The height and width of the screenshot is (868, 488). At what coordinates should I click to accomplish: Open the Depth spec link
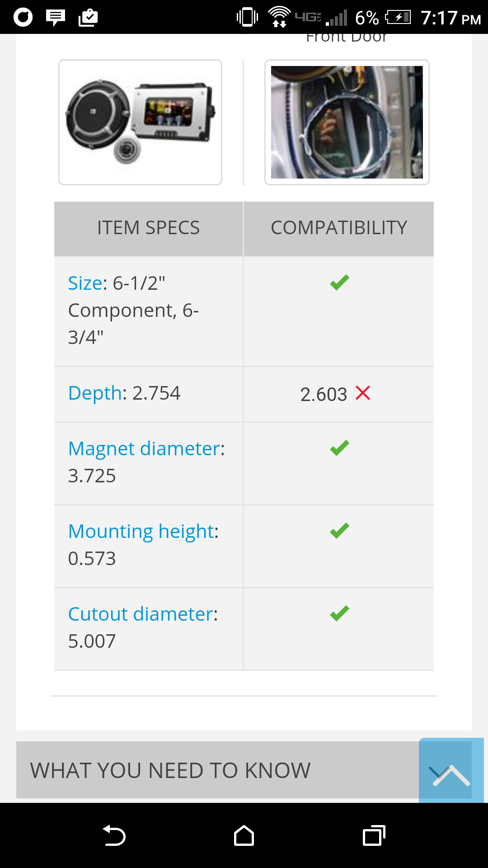pyautogui.click(x=95, y=393)
